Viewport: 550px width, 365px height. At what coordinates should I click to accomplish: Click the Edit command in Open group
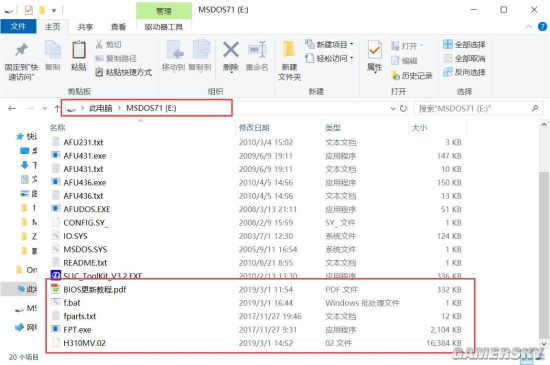404,61
